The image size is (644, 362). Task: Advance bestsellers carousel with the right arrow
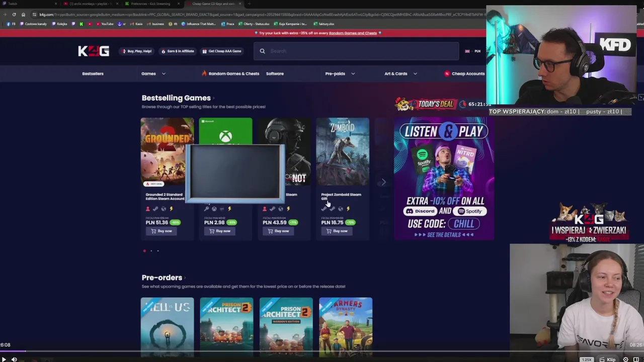point(383,182)
